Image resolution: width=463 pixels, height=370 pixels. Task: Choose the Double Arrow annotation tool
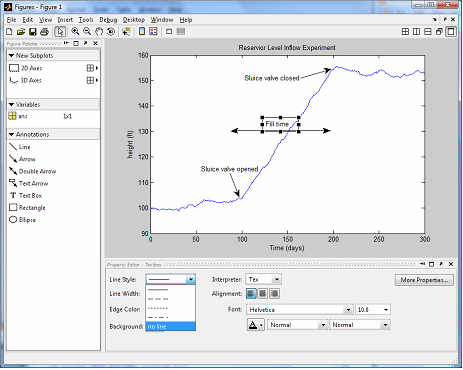pos(32,171)
